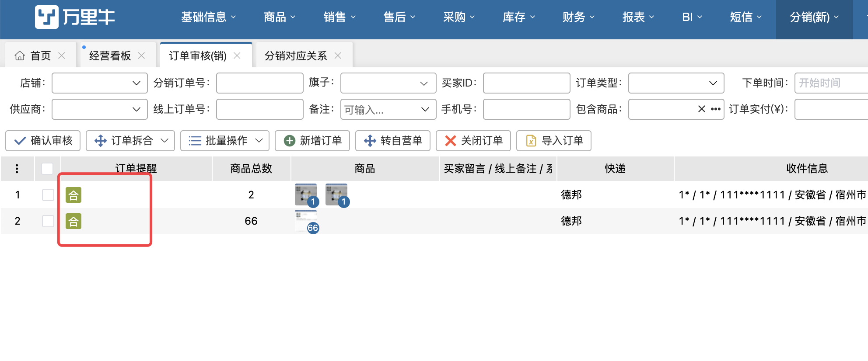868x361 pixels.
Task: Click the 转自营单 button
Action: tap(393, 141)
